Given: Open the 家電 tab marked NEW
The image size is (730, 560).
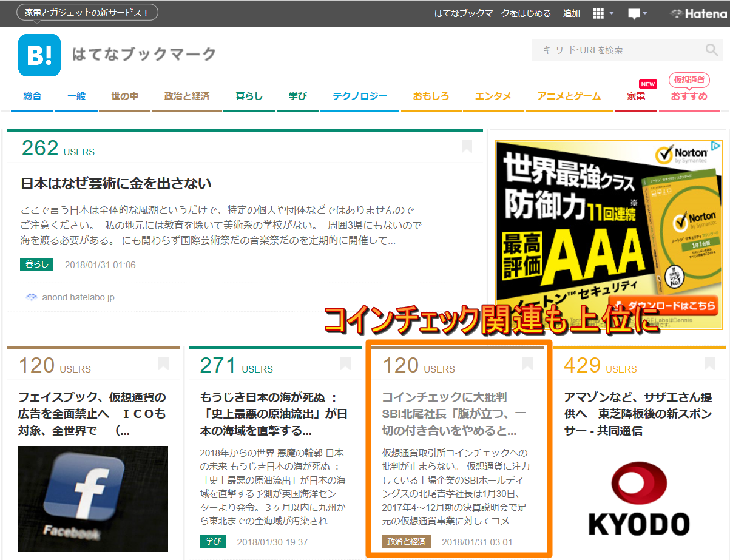Looking at the screenshot, I should tap(636, 96).
